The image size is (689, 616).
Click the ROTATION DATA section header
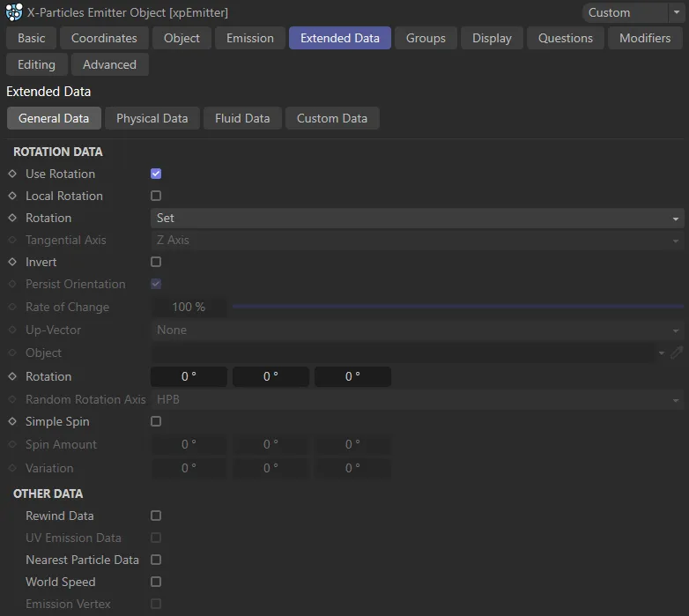pos(58,152)
